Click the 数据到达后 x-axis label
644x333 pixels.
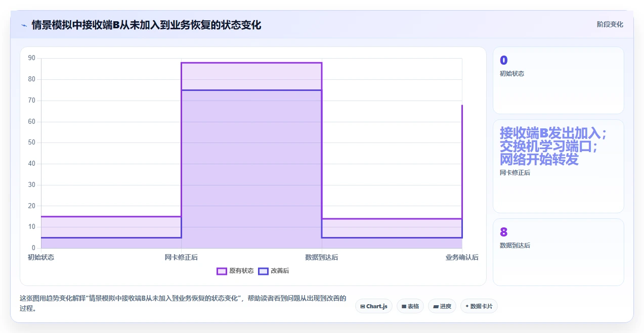point(322,257)
